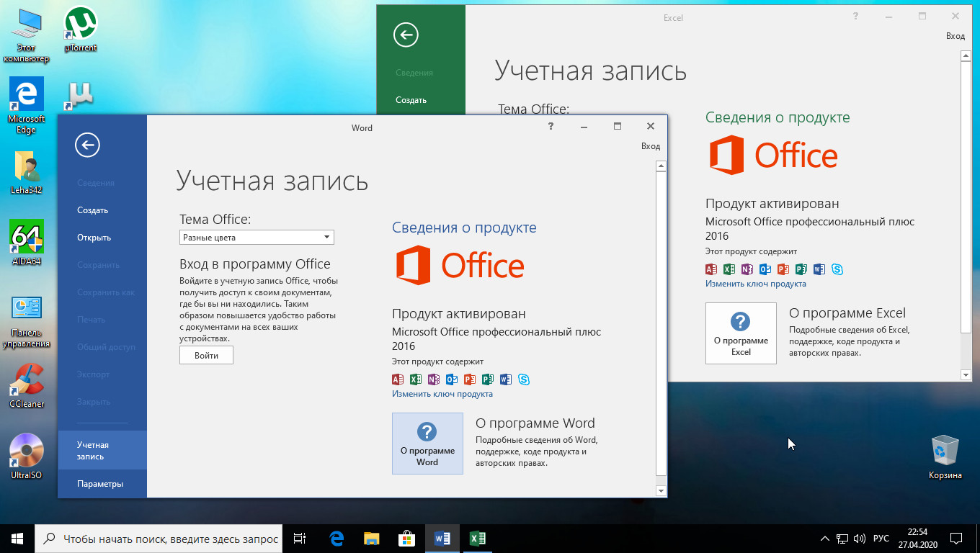Click the РУС language indicator
The image size is (980, 553).
point(881,539)
